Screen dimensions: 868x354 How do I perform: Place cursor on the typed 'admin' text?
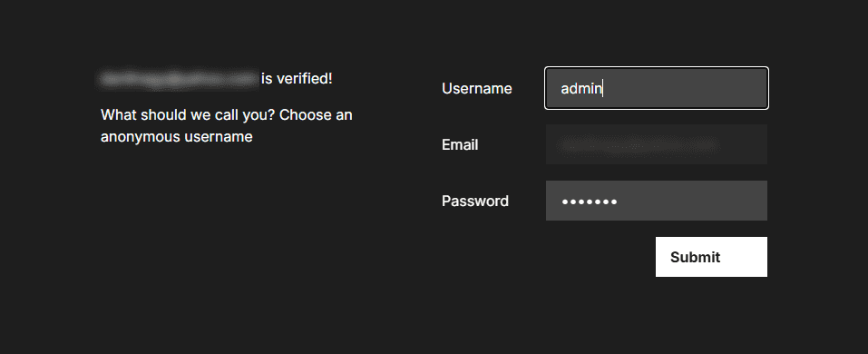pyautogui.click(x=580, y=88)
